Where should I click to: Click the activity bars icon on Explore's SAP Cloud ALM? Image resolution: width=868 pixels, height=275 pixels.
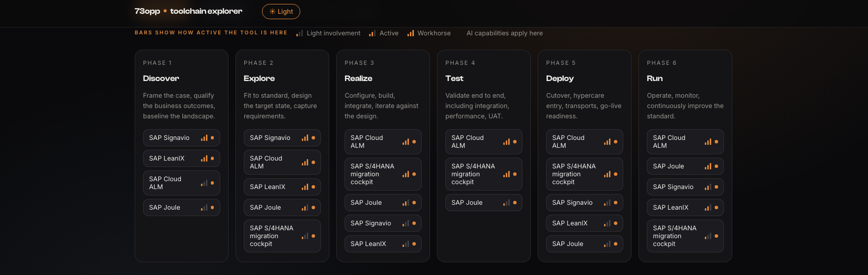tap(305, 163)
